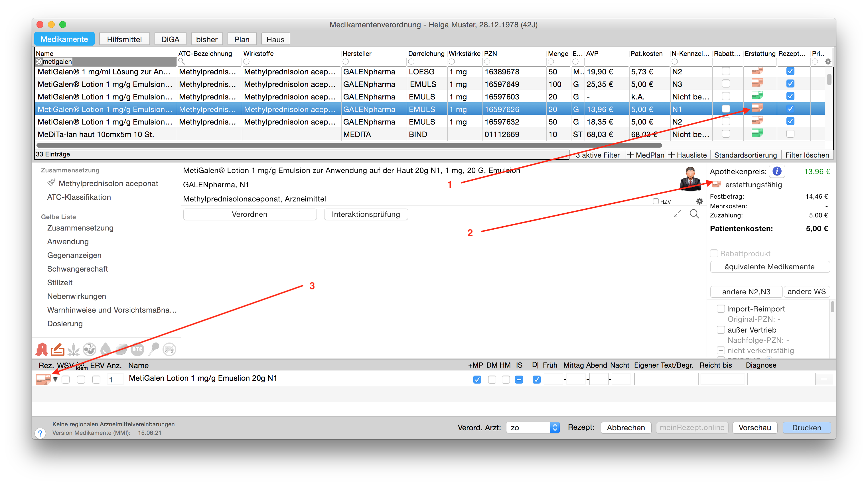Open the Plan tab

[x=242, y=39]
